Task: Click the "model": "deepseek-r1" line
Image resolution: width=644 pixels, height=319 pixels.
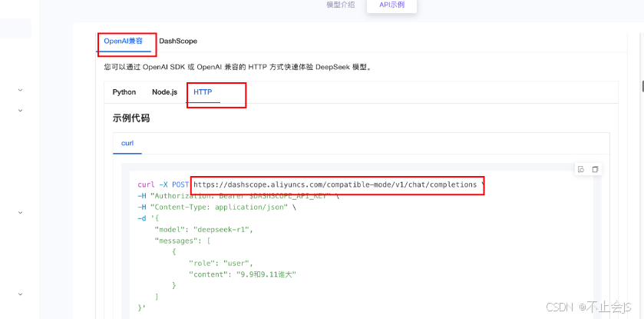Action: tap(203, 230)
